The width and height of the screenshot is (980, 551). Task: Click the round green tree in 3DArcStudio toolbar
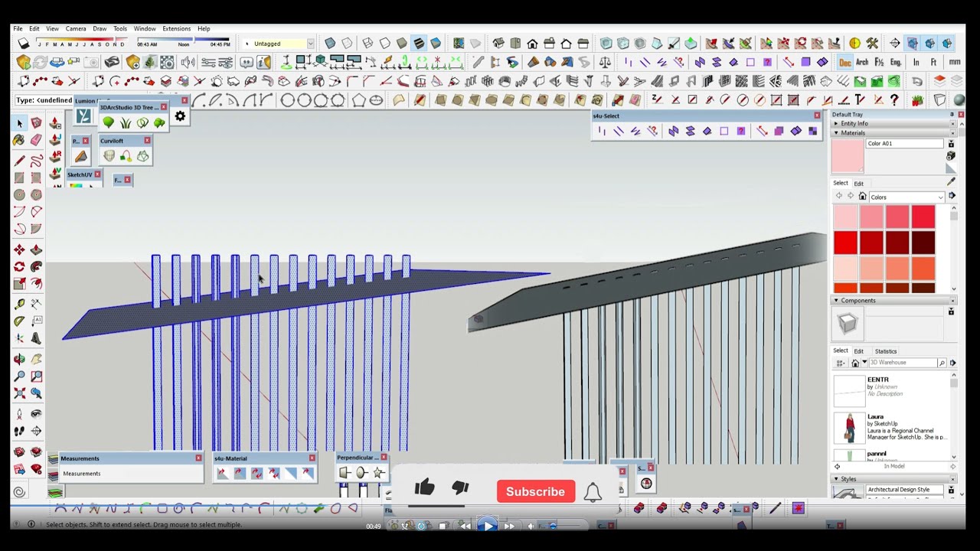[x=108, y=122]
